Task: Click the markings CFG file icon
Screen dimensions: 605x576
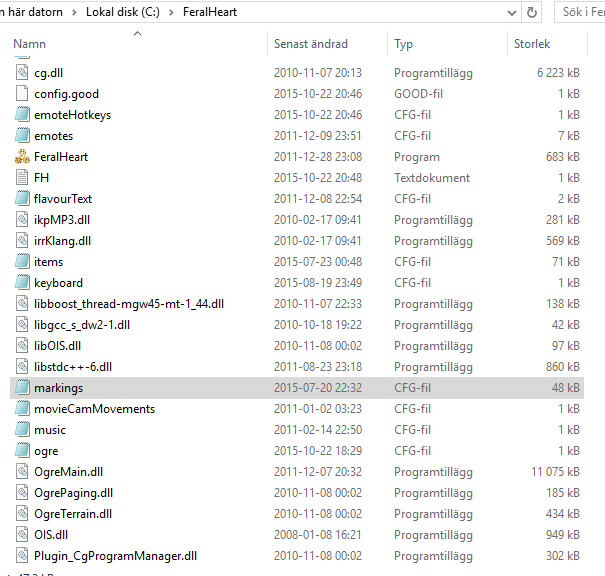Action: (22, 387)
